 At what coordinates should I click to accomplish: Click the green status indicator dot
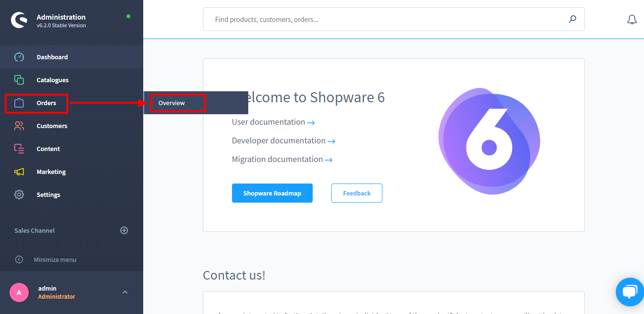pos(128,16)
